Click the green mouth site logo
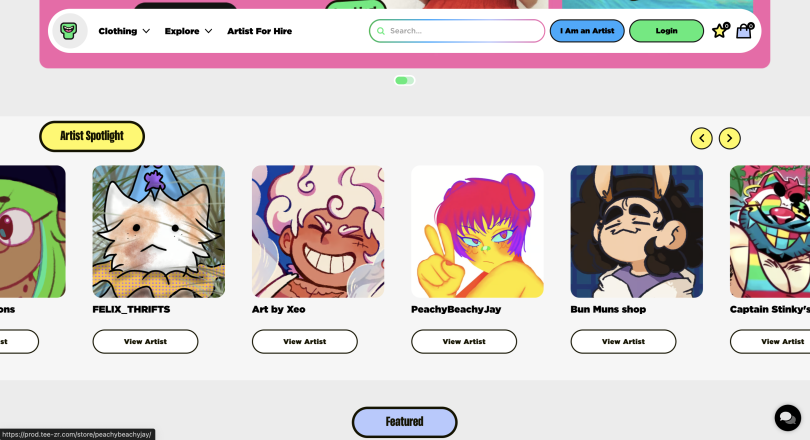This screenshot has height=440, width=810. point(69,31)
